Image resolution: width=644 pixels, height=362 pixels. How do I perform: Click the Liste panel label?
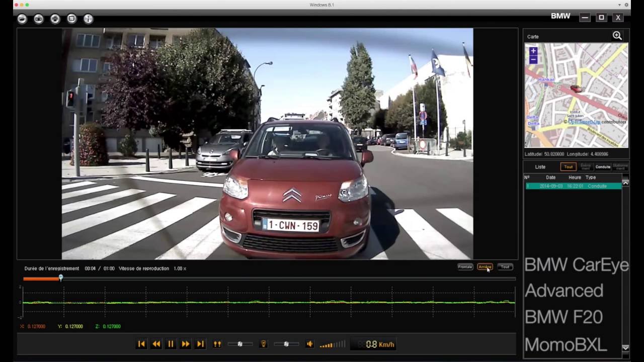(x=540, y=167)
